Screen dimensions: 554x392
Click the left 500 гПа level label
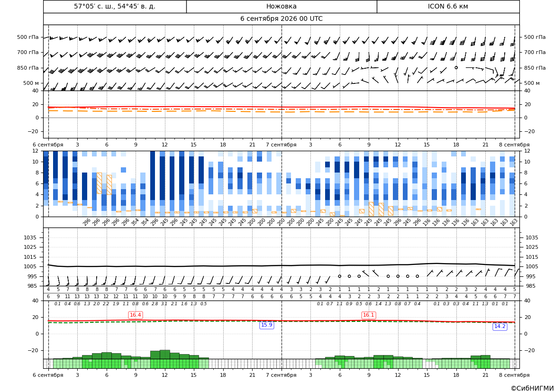(28, 37)
